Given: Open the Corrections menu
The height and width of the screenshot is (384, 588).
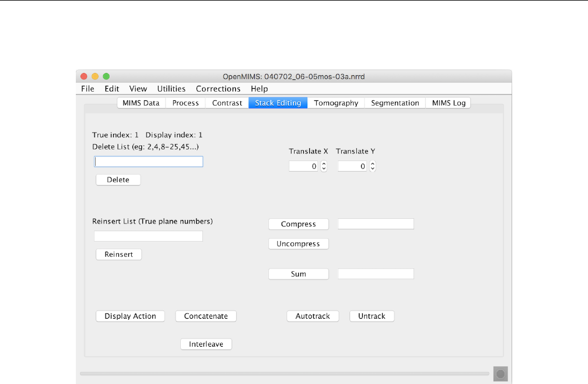Looking at the screenshot, I should [218, 89].
